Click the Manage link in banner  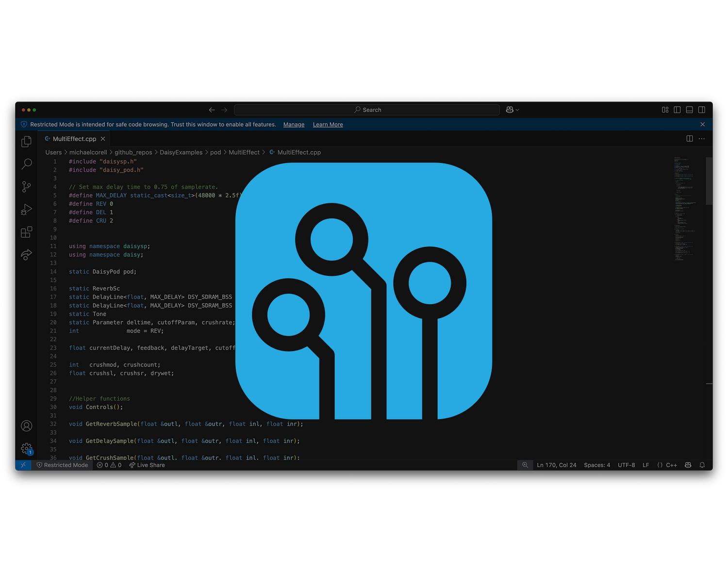pyautogui.click(x=294, y=125)
